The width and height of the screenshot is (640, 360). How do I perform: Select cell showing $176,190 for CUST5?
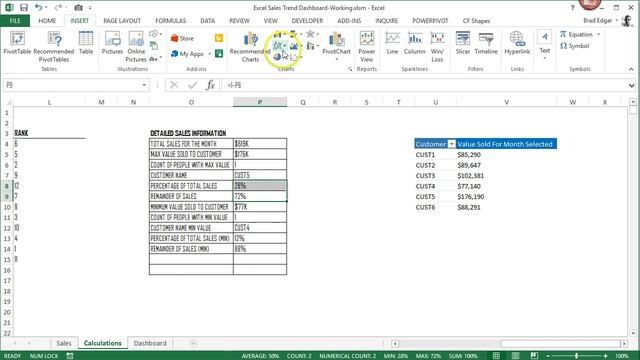click(506, 197)
